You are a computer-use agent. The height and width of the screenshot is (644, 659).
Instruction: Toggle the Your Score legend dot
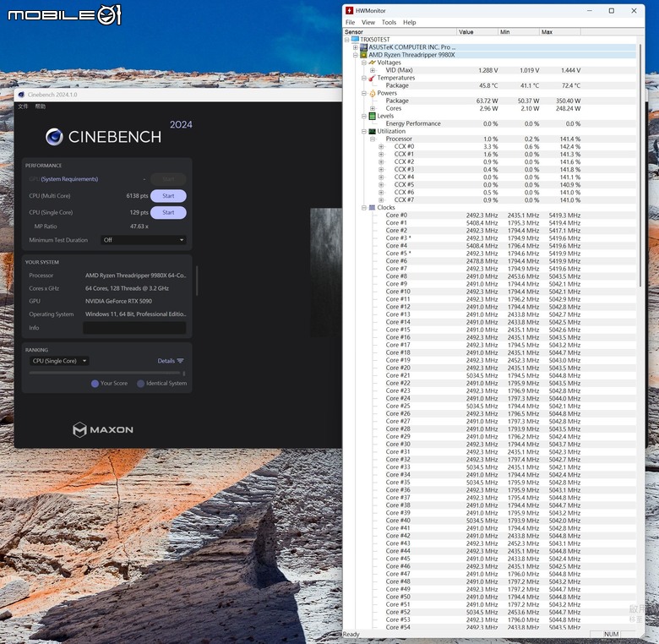point(95,384)
